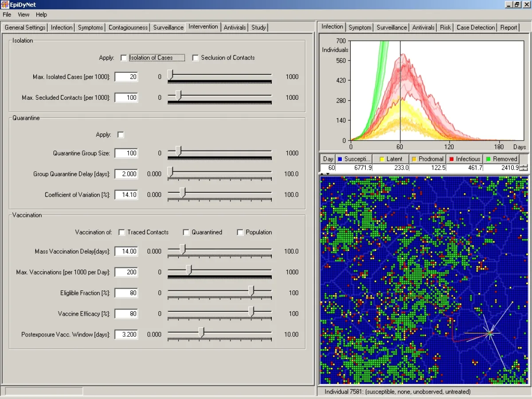This screenshot has width=532, height=399.
Task: Click the black splitter arrows above the map
Action: (x=325, y=174)
